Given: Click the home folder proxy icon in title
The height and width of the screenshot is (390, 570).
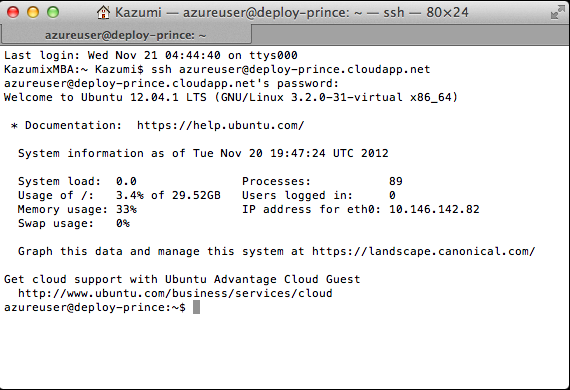Looking at the screenshot, I should click(103, 12).
